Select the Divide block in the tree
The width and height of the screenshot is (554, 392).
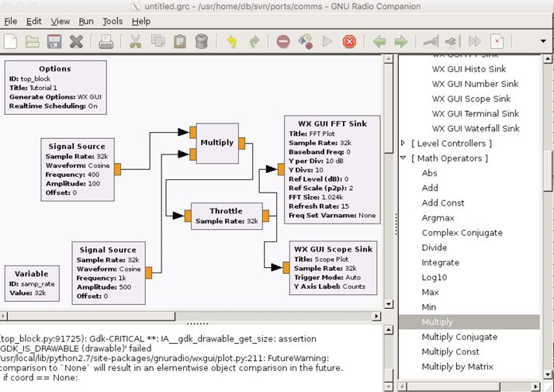(x=435, y=248)
